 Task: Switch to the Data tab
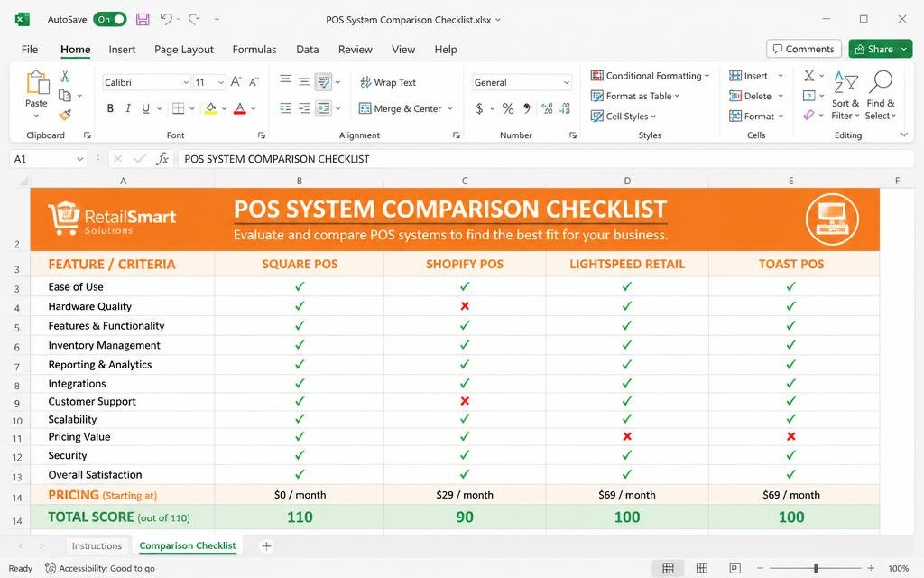click(x=307, y=50)
